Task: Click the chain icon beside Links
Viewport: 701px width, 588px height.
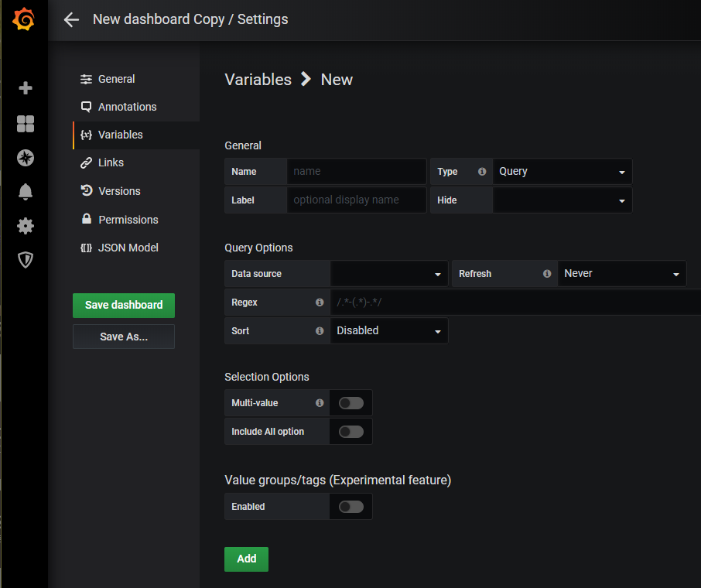Action: coord(87,162)
